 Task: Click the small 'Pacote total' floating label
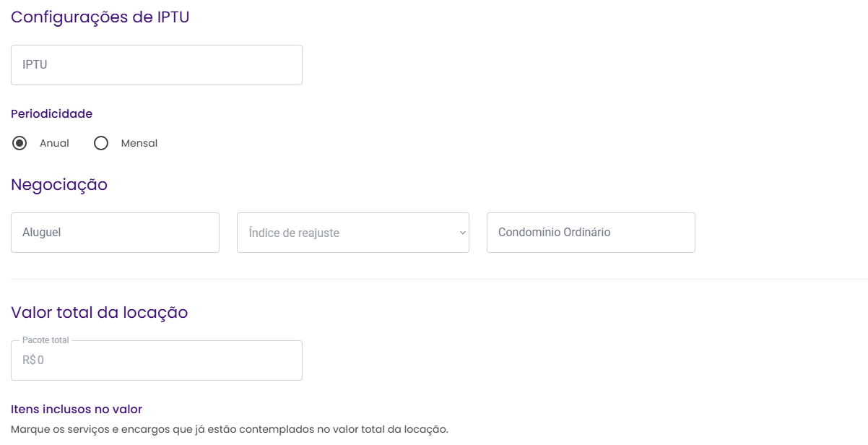click(x=45, y=340)
